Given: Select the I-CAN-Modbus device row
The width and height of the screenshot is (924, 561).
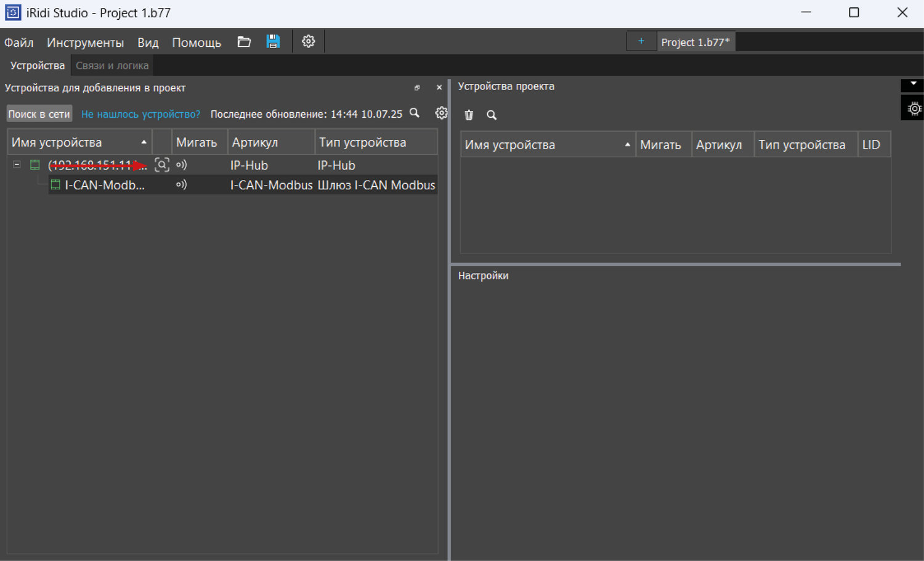Looking at the screenshot, I should point(105,185).
